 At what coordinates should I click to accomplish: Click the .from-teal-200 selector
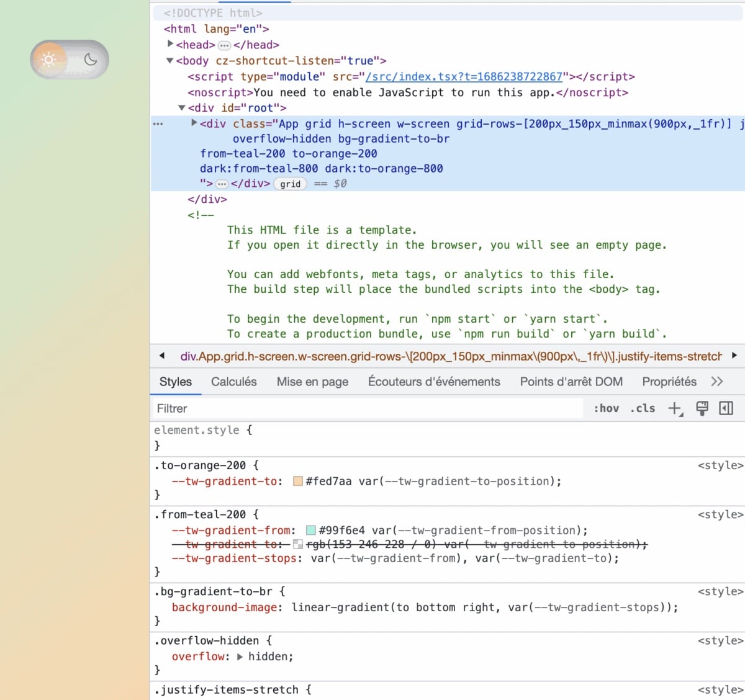(199, 514)
